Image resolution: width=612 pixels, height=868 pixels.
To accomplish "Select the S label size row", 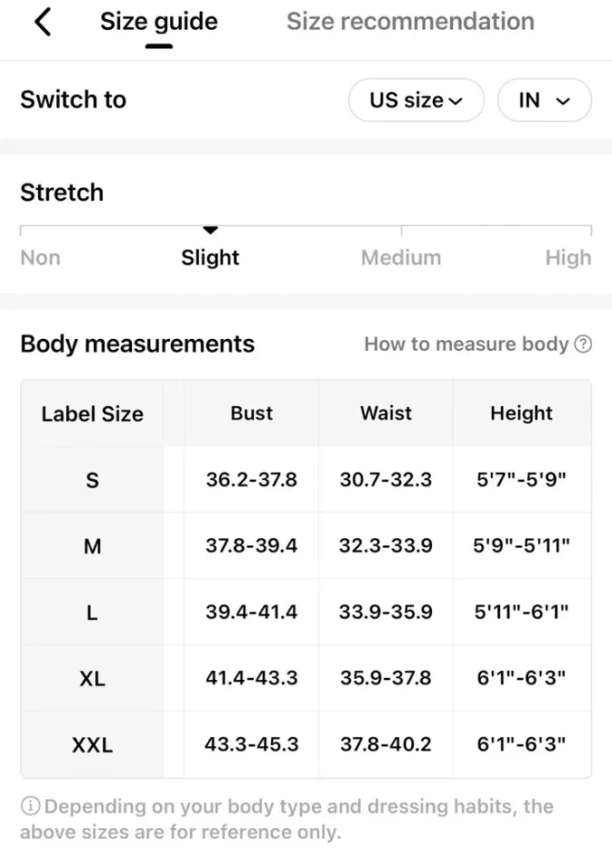I will tap(92, 480).
